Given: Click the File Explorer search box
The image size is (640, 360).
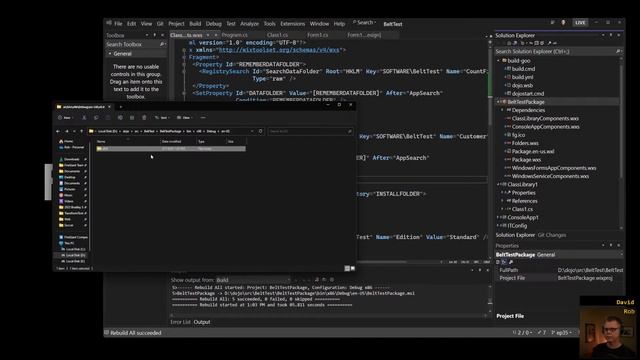Looking at the screenshot, I should click(310, 131).
